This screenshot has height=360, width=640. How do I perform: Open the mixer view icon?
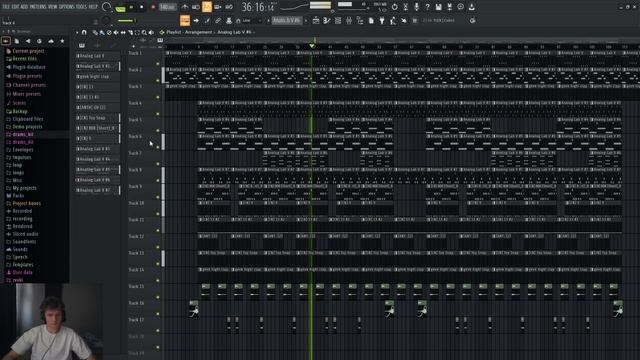click(349, 20)
